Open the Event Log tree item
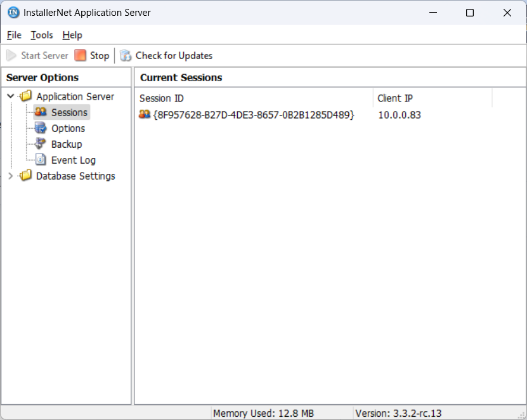This screenshot has width=527, height=420. 74,160
